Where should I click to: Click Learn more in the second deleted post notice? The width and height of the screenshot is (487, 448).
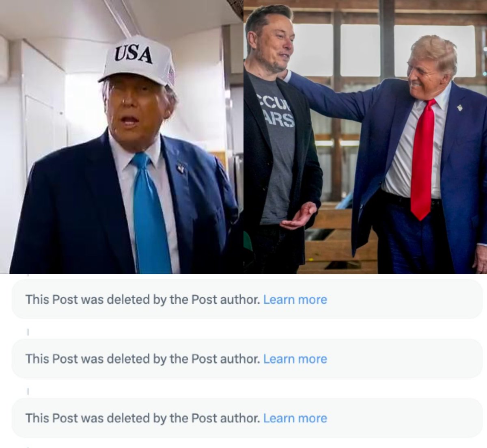click(295, 359)
